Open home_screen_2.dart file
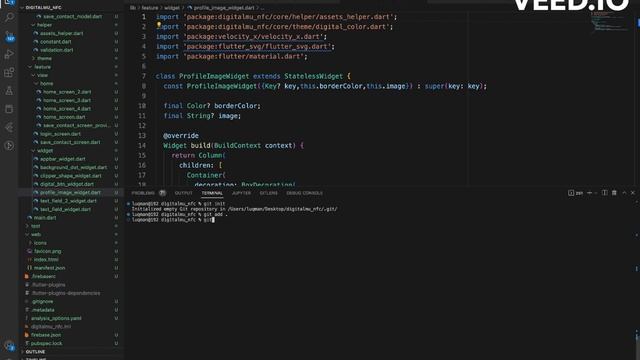This screenshot has height=360, width=640. [x=67, y=92]
